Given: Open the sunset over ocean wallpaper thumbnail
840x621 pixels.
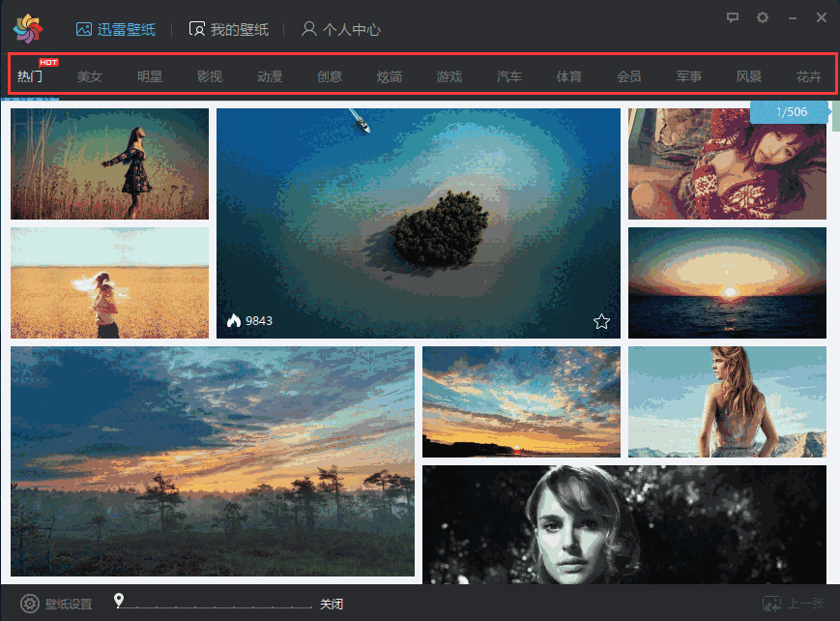Looking at the screenshot, I should (727, 282).
